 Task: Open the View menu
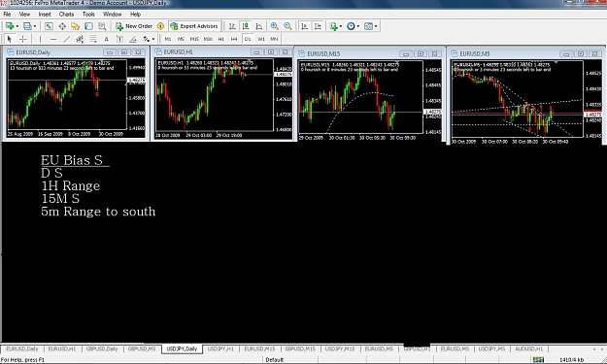click(24, 15)
